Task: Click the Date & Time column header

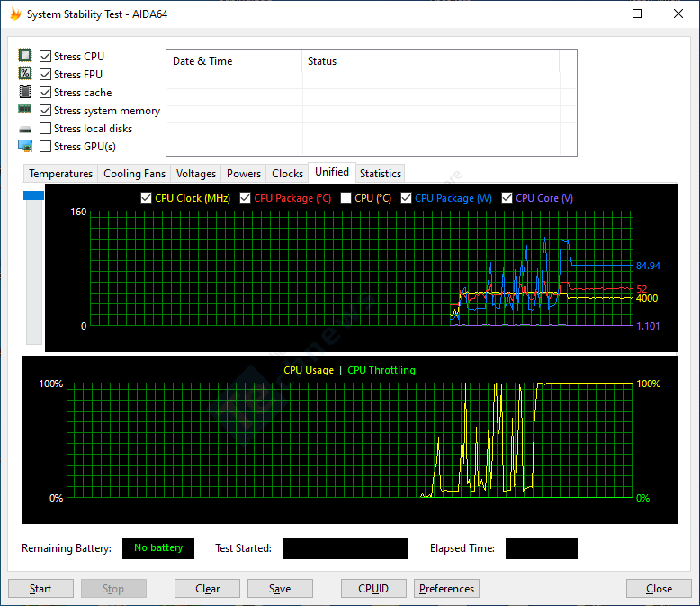Action: coord(234,61)
